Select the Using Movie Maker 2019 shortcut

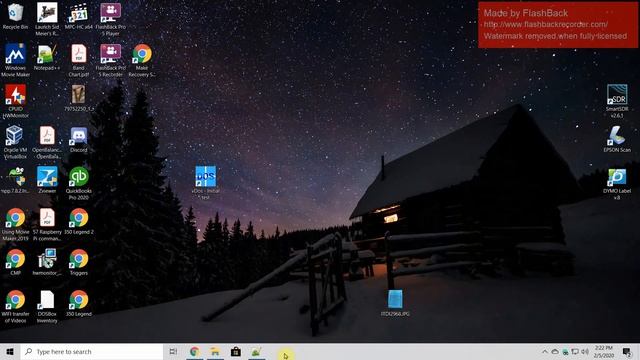tap(15, 224)
